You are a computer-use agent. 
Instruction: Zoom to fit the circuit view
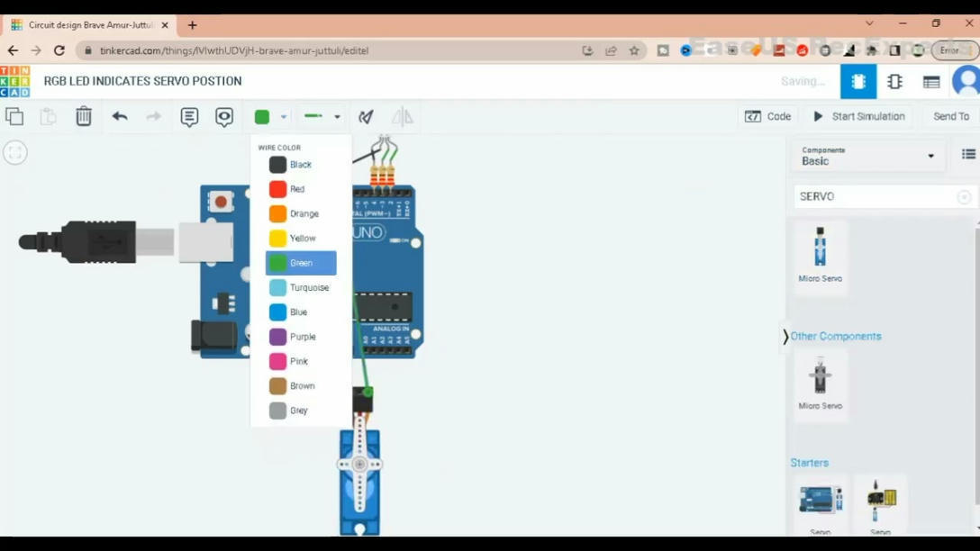click(x=15, y=152)
